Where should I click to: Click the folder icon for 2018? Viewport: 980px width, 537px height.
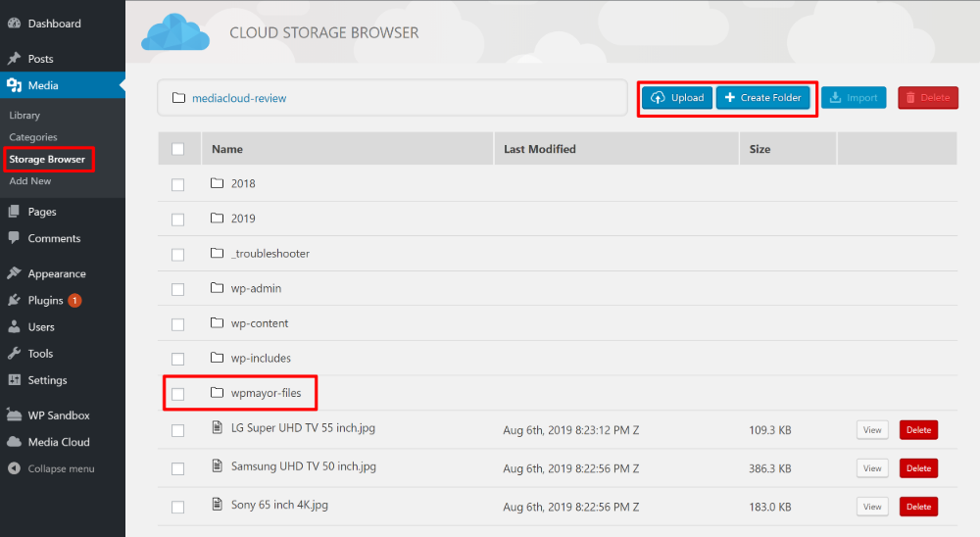(x=217, y=183)
